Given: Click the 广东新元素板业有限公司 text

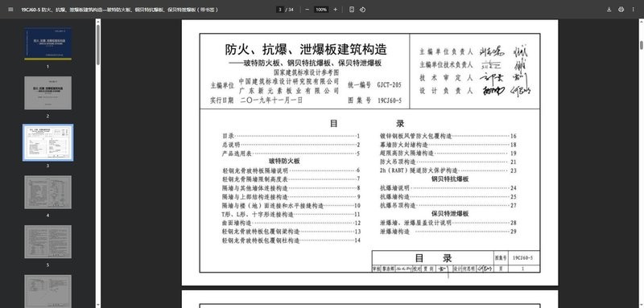Looking at the screenshot, I should [x=289, y=91].
